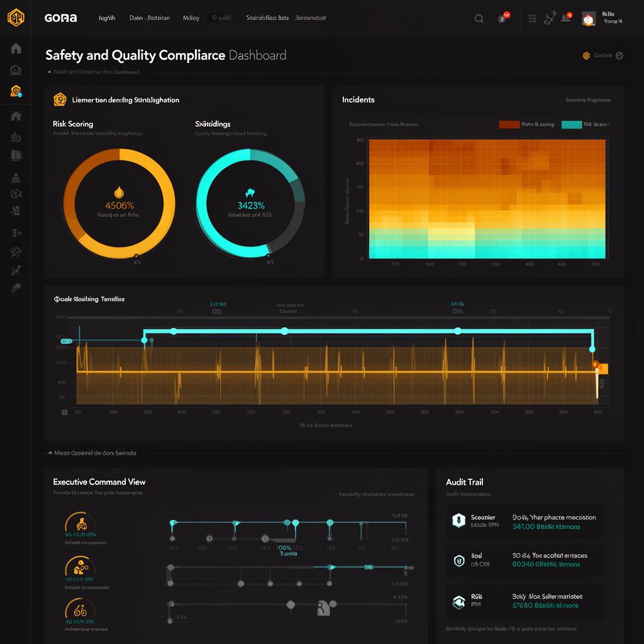Select the highlighted orange sidebar icon with blue dot
The width and height of the screenshot is (644, 644).
tap(16, 91)
